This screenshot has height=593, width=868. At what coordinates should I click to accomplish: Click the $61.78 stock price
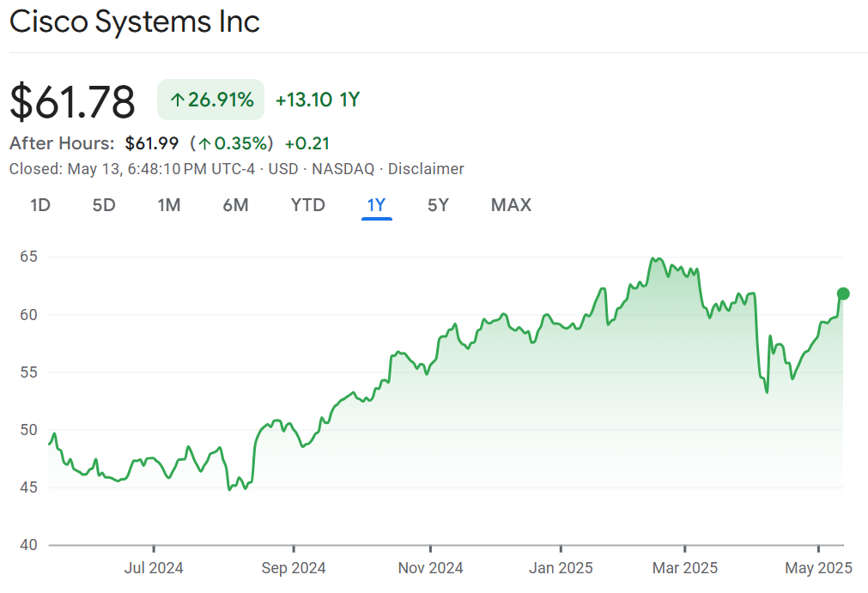coord(73,101)
